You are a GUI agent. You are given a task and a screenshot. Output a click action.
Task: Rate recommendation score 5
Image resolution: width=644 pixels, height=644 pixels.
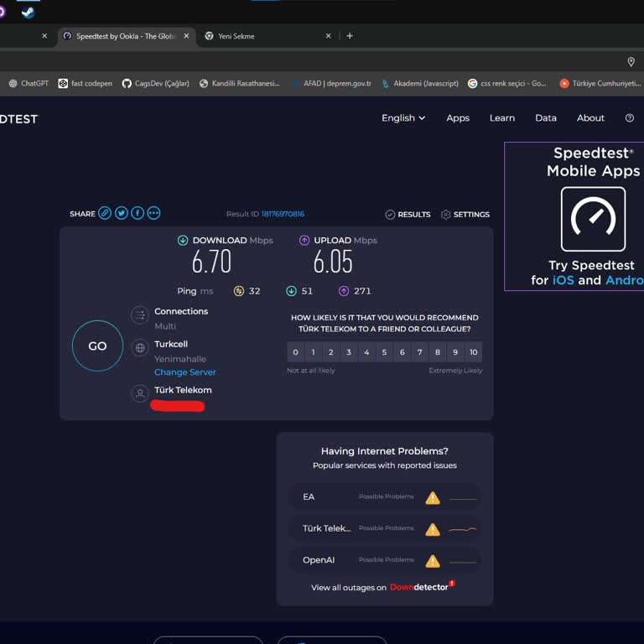pos(384,352)
